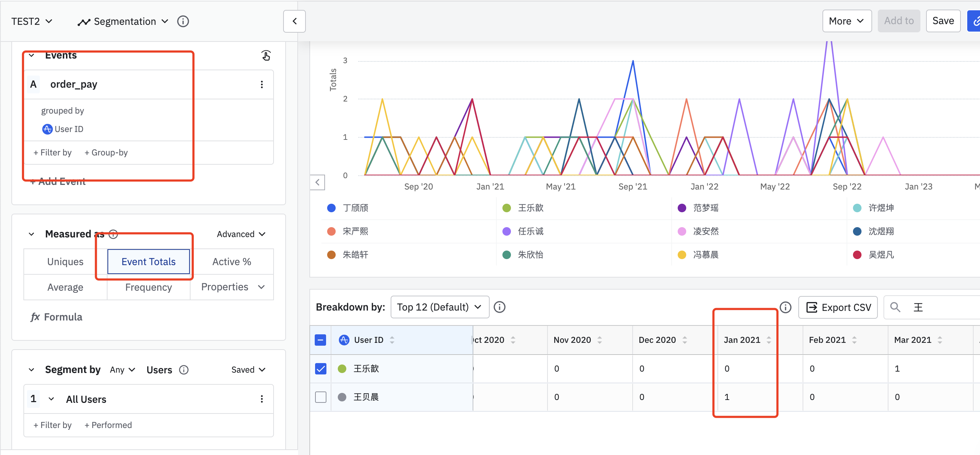The image size is (980, 455).
Task: Click the Save button
Action: pyautogui.click(x=943, y=21)
